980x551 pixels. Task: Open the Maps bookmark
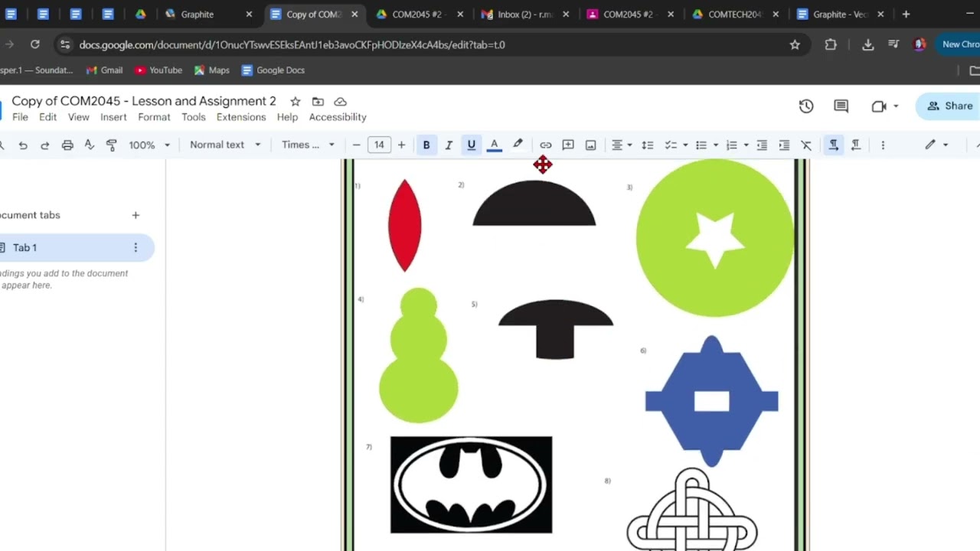point(211,70)
